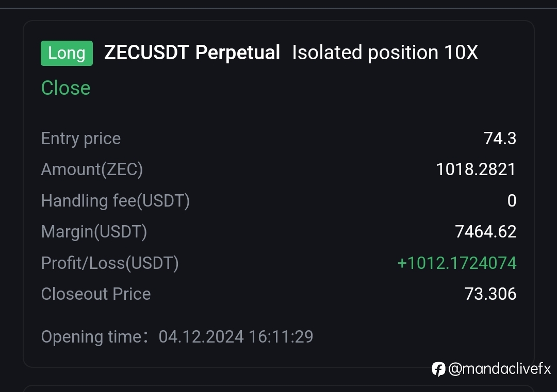
Task: Click the Handling fee(USDT) label
Action: point(116,200)
